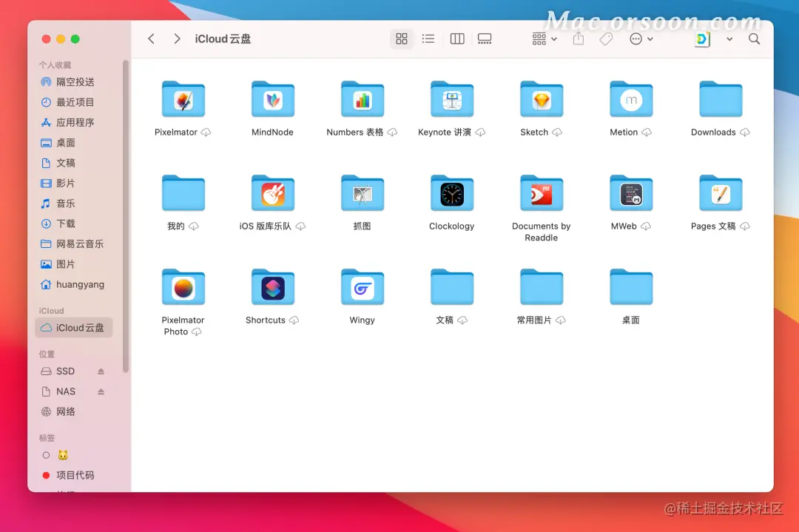The image size is (799, 532).
Task: Go forward with the forward arrow
Action: click(x=177, y=38)
